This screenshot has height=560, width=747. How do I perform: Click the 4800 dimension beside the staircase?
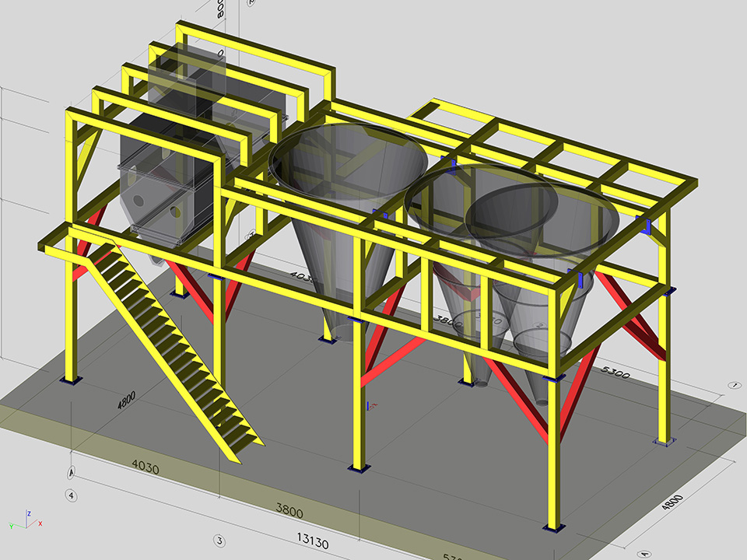[126, 400]
